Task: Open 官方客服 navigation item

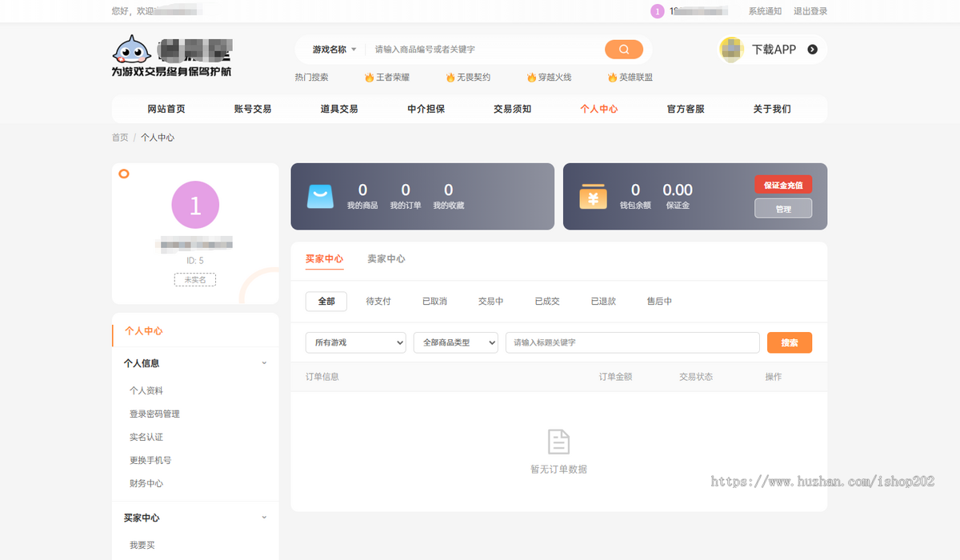Action: pos(686,109)
